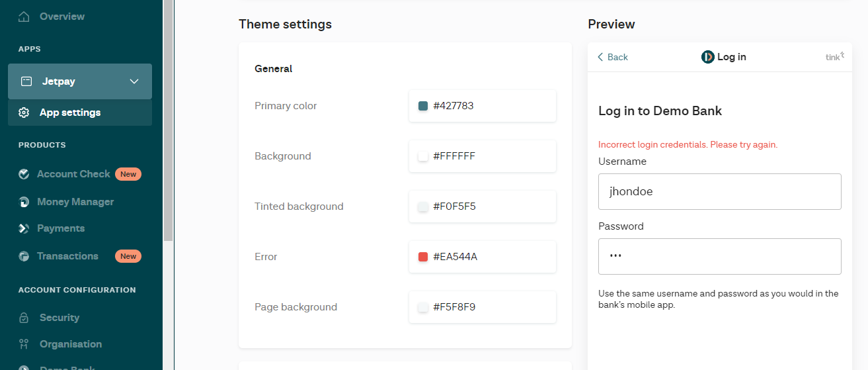This screenshot has height=370, width=868.
Task: Click the Security lock icon
Action: [24, 318]
